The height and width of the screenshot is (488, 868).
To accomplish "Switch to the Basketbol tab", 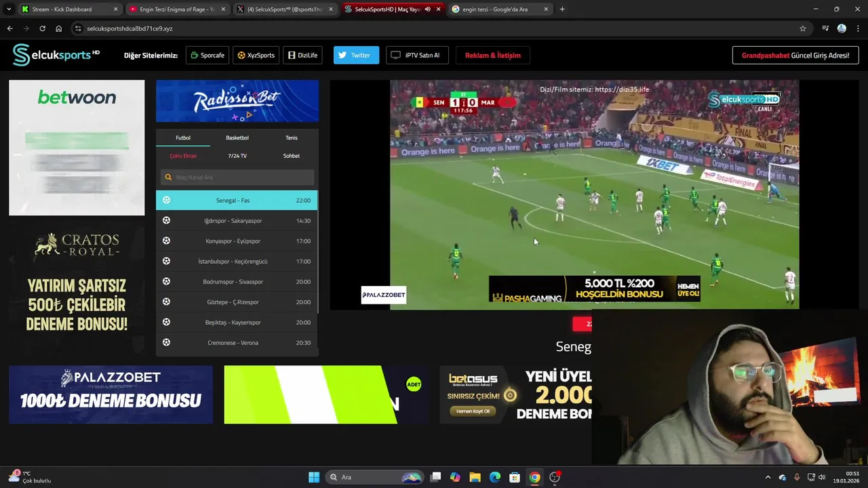I will click(x=237, y=138).
